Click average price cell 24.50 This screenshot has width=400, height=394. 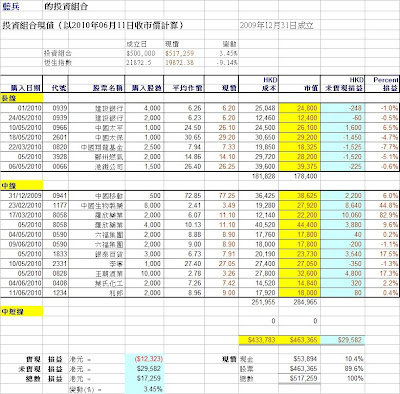(x=184, y=128)
